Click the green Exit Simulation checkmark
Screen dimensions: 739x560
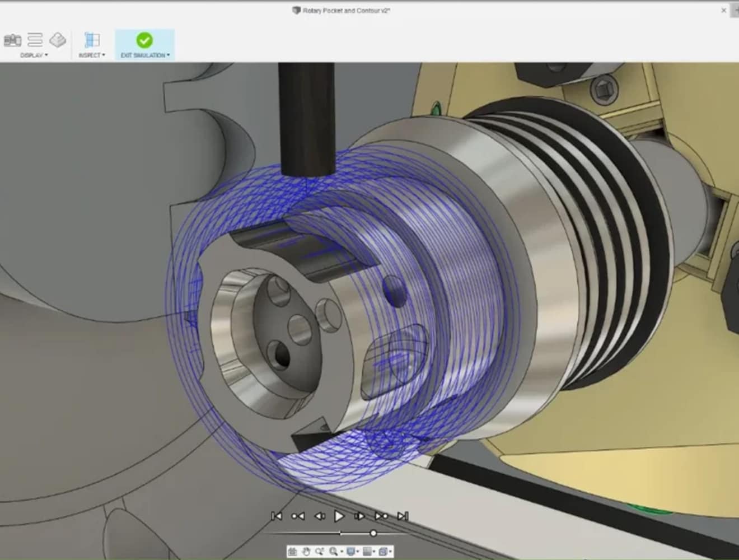click(144, 40)
